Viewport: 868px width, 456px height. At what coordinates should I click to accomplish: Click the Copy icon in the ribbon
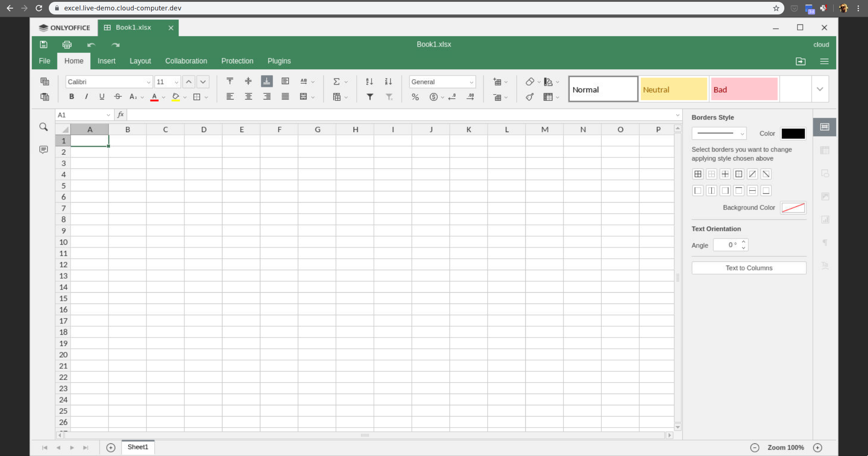[x=44, y=81]
